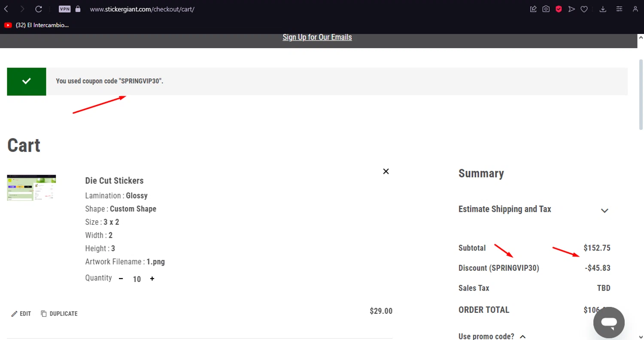The width and height of the screenshot is (644, 340).
Task: Click the green checkmark success icon
Action: [27, 81]
